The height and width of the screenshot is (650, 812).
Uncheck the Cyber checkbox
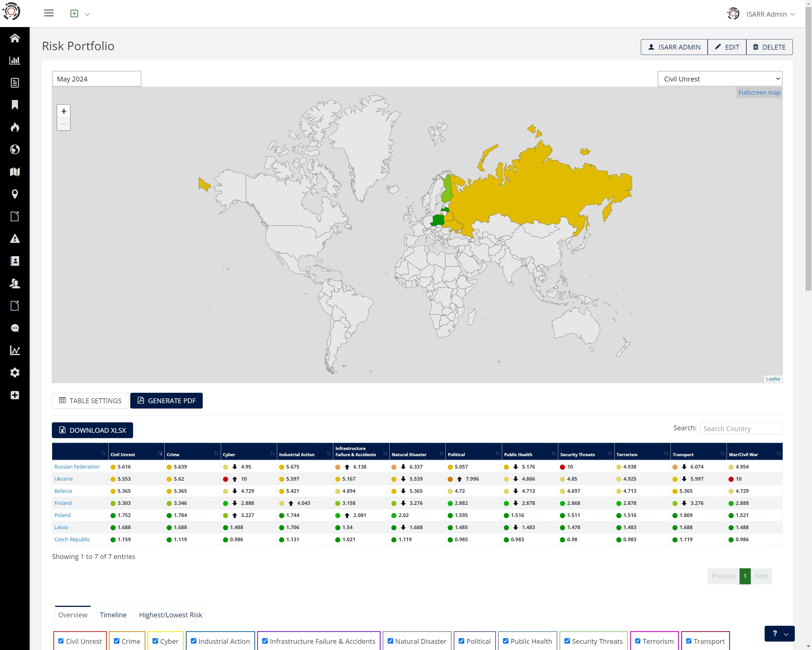coord(155,641)
